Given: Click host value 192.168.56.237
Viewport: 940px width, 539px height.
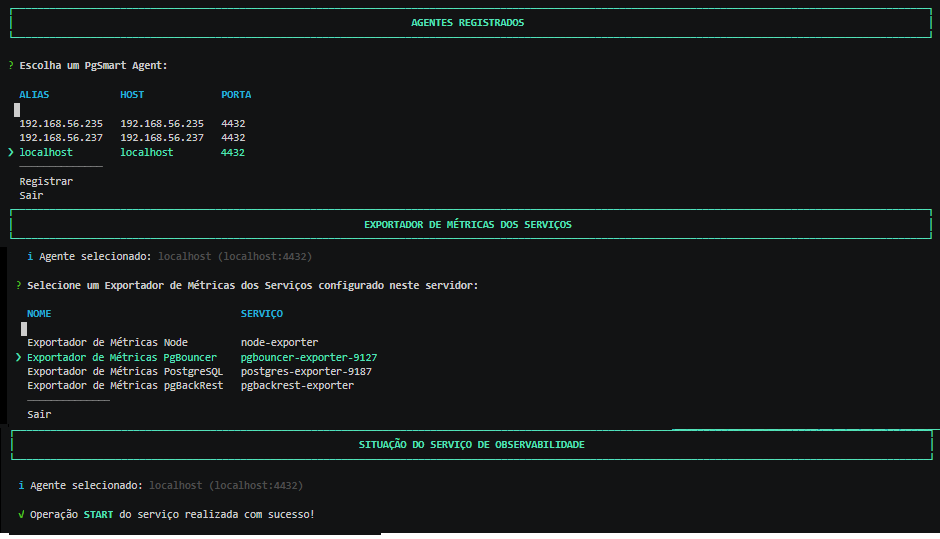Looking at the screenshot, I should tap(162, 138).
